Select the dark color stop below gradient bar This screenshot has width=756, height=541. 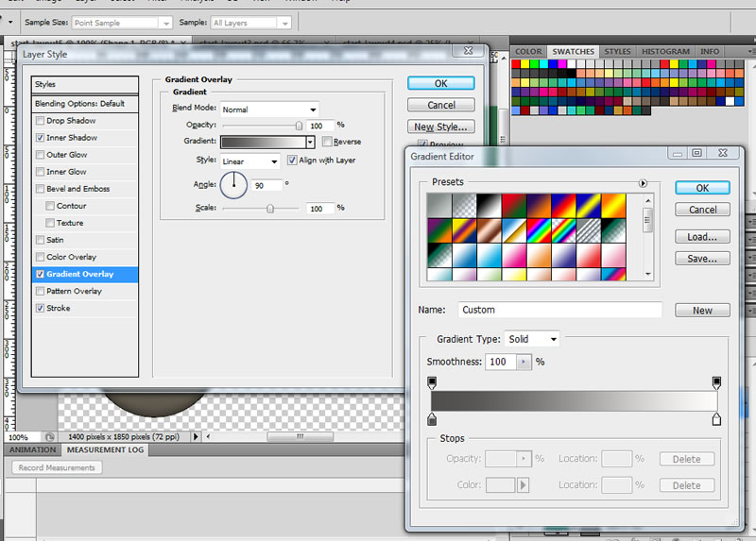click(x=432, y=419)
